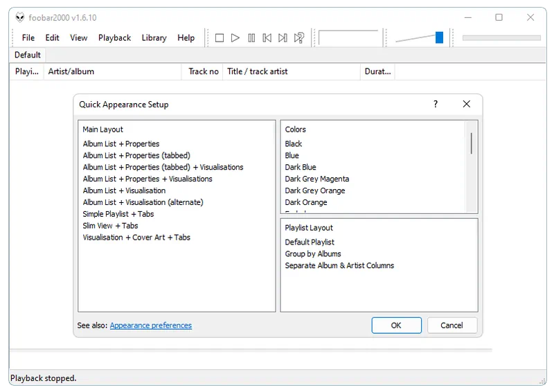Click the volume slider handle
Viewport: 554px width, 392px height.
click(439, 38)
